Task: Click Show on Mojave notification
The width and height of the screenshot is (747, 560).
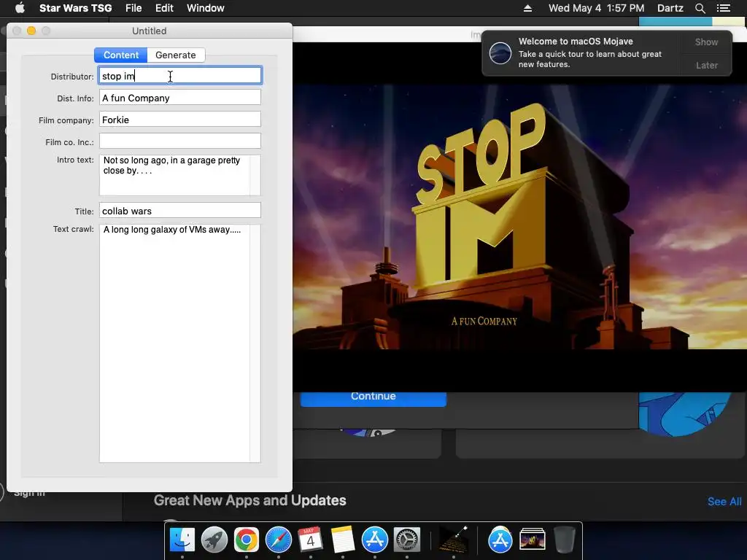Action: (706, 42)
